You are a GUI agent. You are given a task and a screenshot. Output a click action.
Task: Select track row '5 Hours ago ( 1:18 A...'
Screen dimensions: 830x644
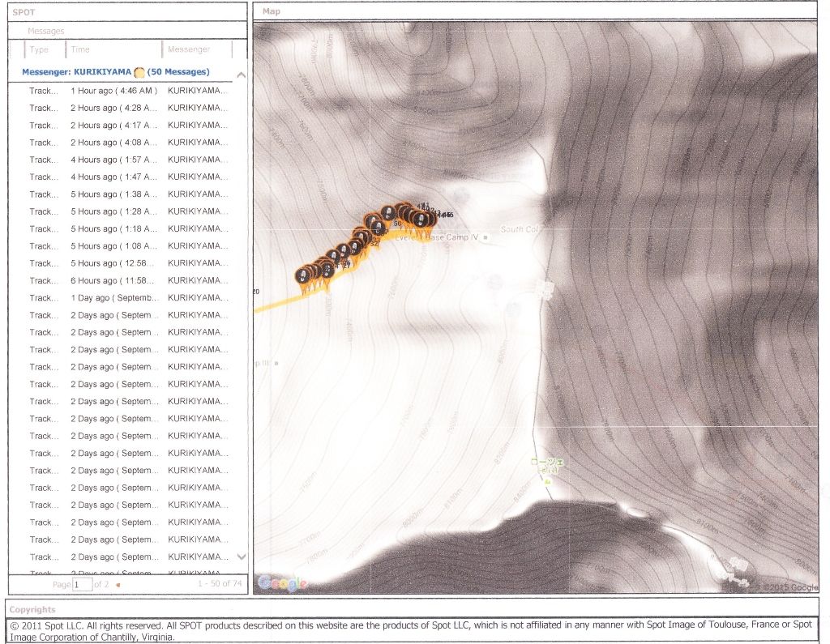click(x=127, y=228)
